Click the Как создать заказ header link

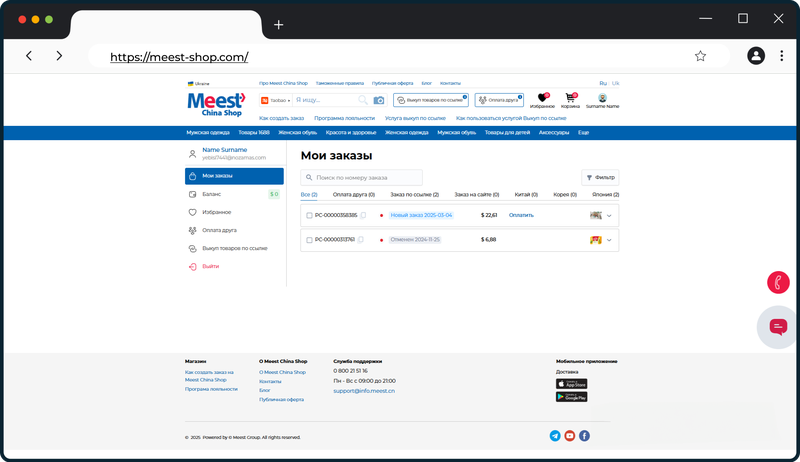tap(281, 118)
